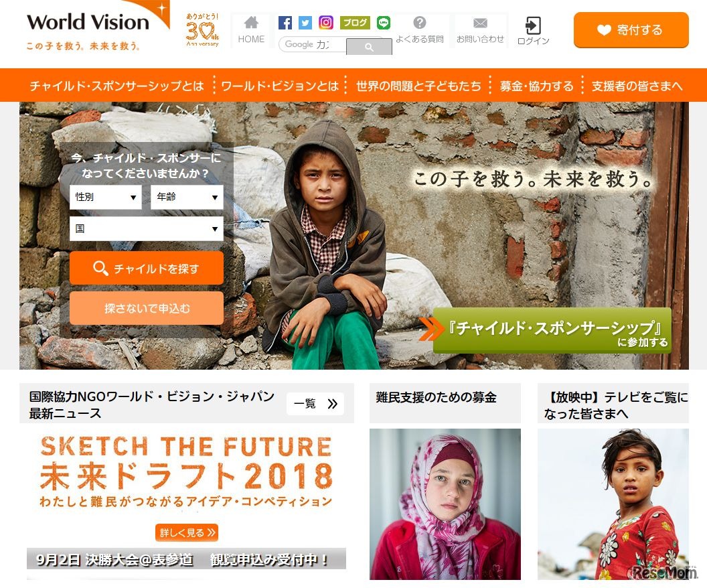Click the search magnifier button

[x=369, y=47]
